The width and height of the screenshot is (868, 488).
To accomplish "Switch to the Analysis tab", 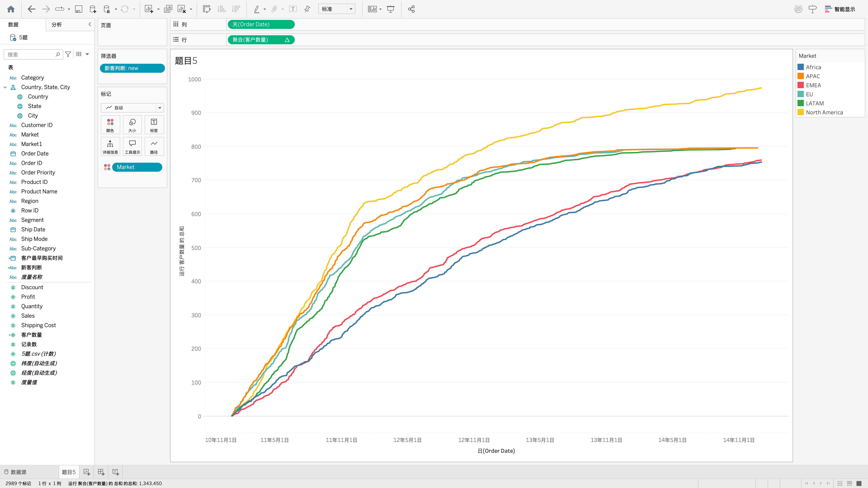I will tap(57, 25).
